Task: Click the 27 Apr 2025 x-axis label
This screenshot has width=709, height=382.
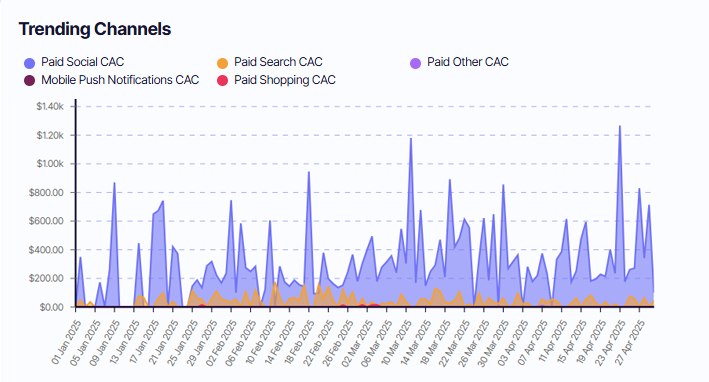Action: click(630, 342)
